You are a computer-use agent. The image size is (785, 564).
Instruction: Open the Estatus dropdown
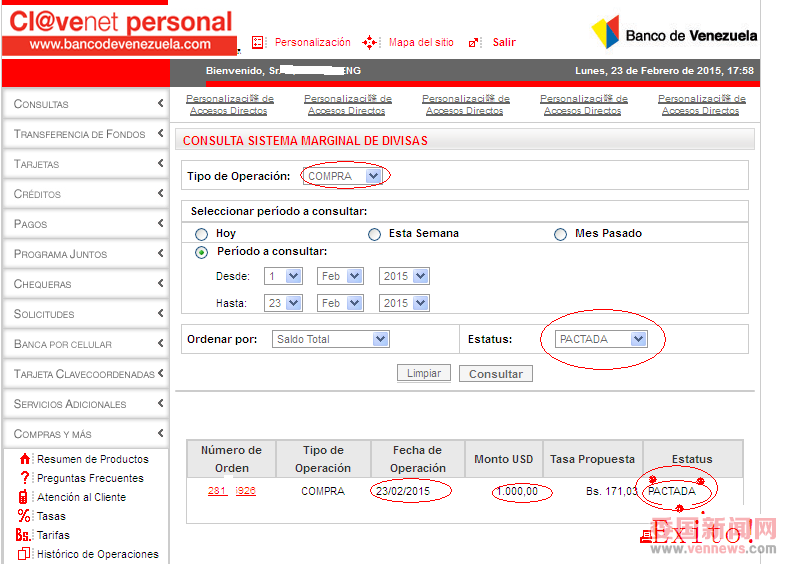tap(601, 339)
